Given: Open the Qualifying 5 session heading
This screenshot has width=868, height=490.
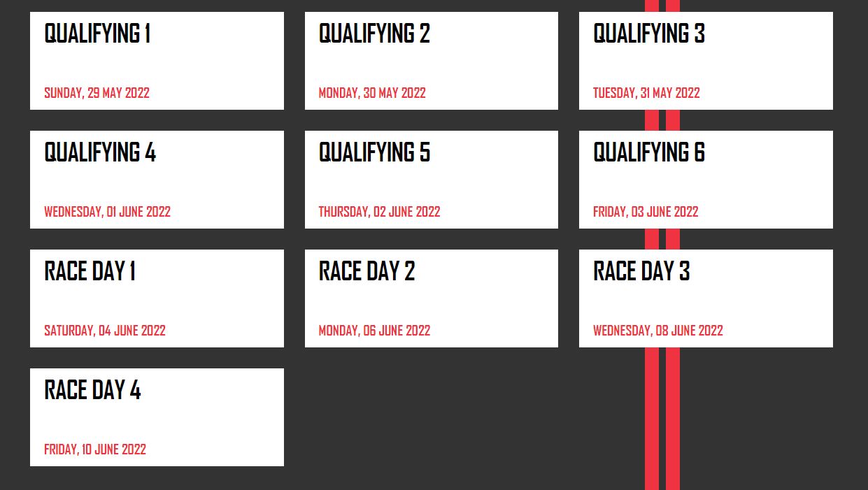Looking at the screenshot, I should (374, 152).
